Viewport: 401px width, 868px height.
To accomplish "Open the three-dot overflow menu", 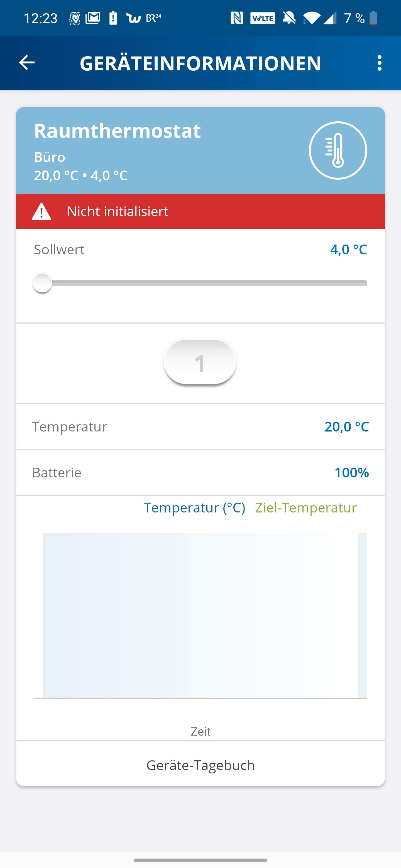I will pos(379,63).
